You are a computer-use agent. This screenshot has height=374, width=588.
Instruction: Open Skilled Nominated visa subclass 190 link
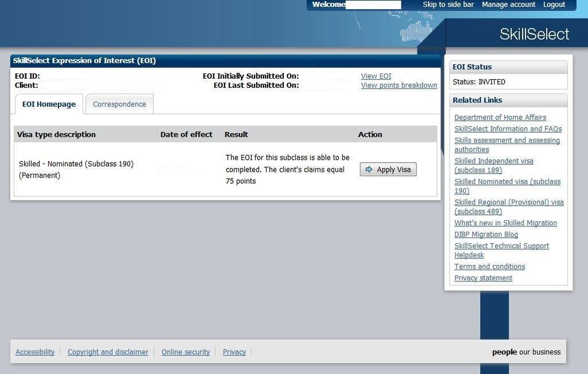tap(507, 182)
